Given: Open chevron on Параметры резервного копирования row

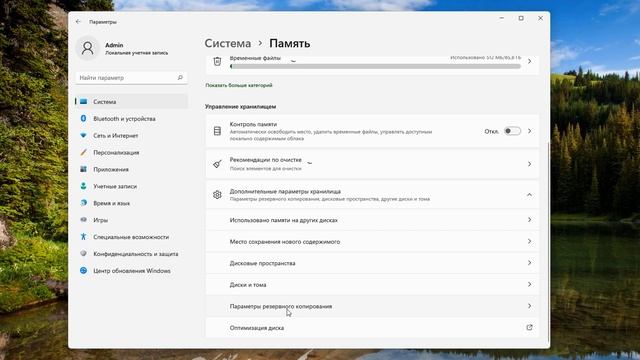Looking at the screenshot, I should point(529,306).
